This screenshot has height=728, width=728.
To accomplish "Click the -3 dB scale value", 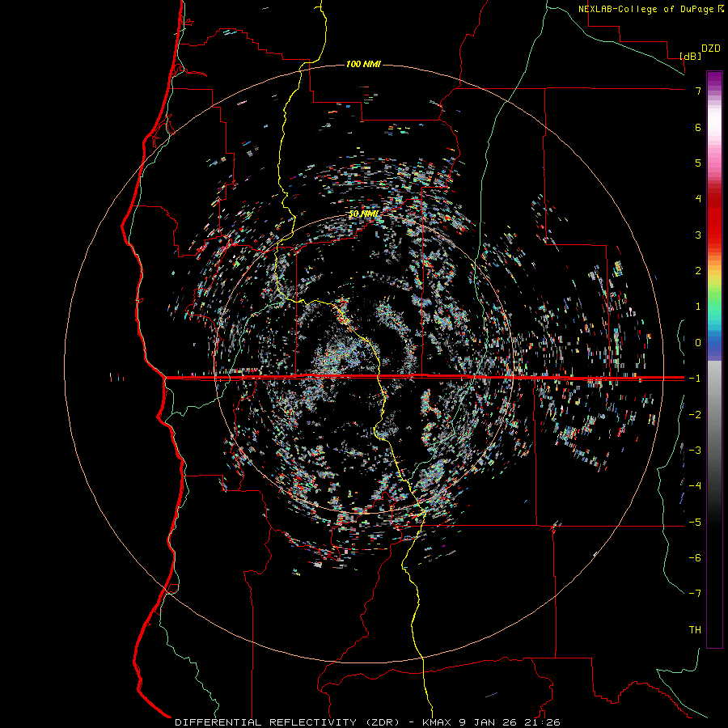I will pyautogui.click(x=695, y=451).
